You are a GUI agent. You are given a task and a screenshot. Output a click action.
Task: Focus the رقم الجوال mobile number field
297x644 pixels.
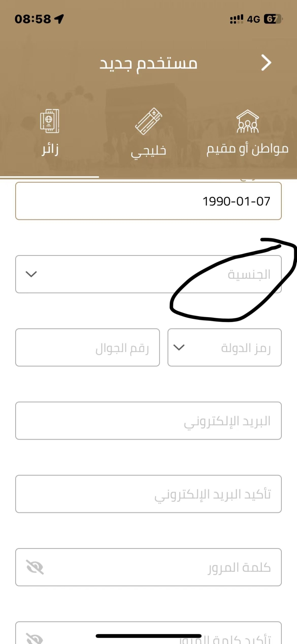88,348
